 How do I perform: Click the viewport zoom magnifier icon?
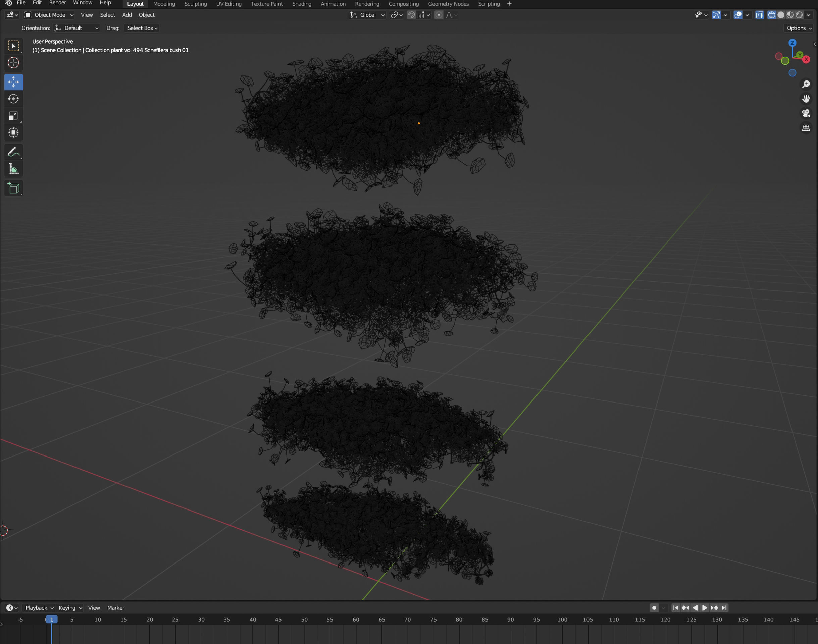806,84
